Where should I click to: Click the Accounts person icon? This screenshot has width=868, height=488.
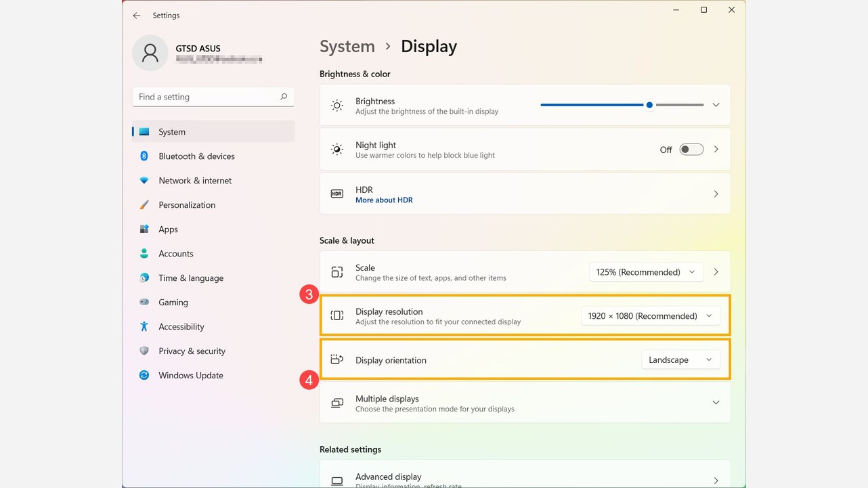tap(144, 254)
